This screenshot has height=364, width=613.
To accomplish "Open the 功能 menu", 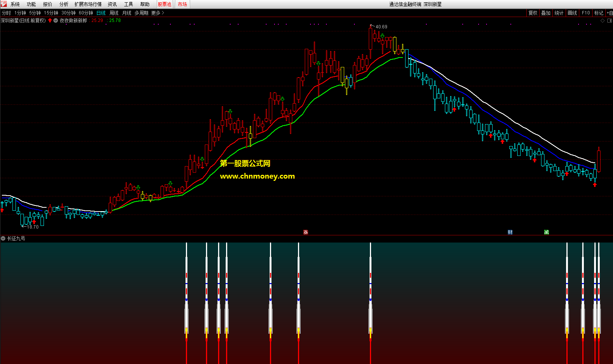I will click(31, 4).
